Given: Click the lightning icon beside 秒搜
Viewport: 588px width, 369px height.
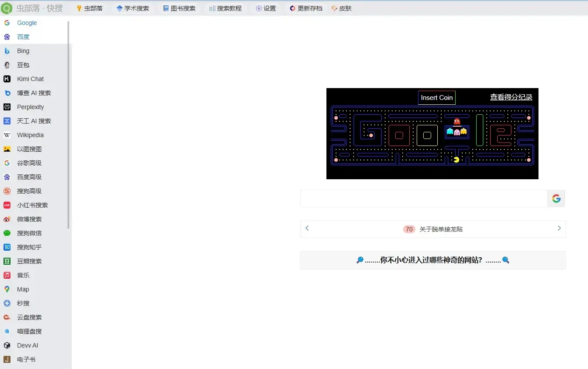Looking at the screenshot, I should 7,303.
